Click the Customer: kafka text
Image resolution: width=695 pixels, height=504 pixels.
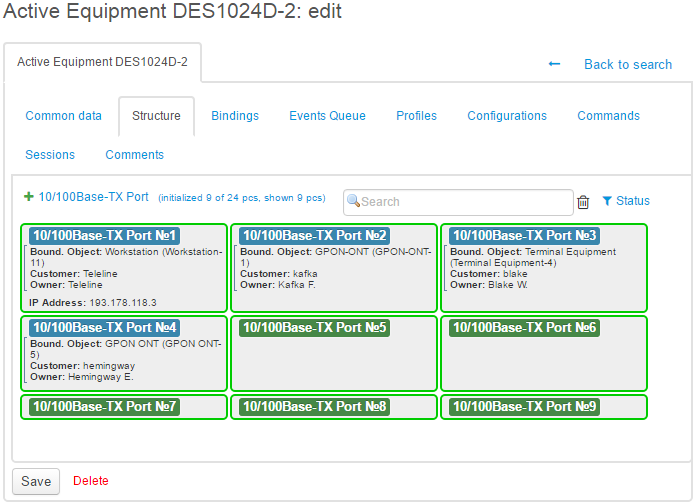pos(279,274)
